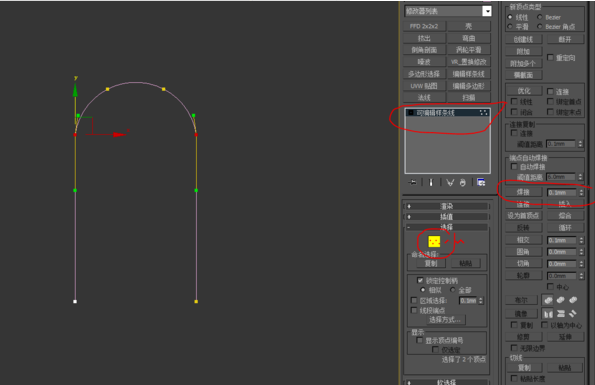Select the white bottom-left spline vertex
595x385 pixels.
75,302
